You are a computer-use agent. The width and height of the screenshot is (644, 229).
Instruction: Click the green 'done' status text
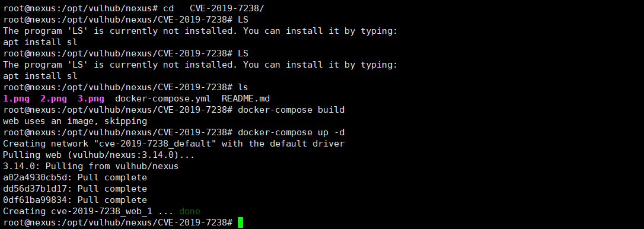coord(190,211)
